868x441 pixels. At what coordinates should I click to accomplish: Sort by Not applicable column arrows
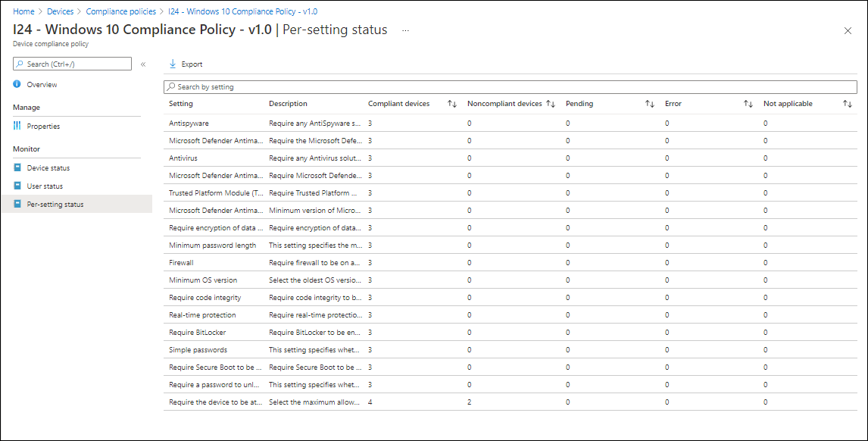coord(847,104)
